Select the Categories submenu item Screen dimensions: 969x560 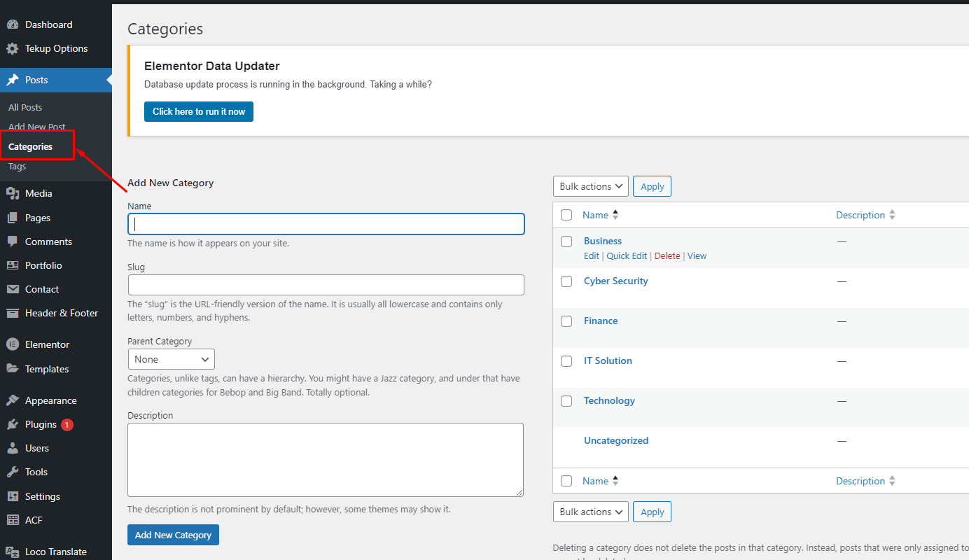[30, 146]
